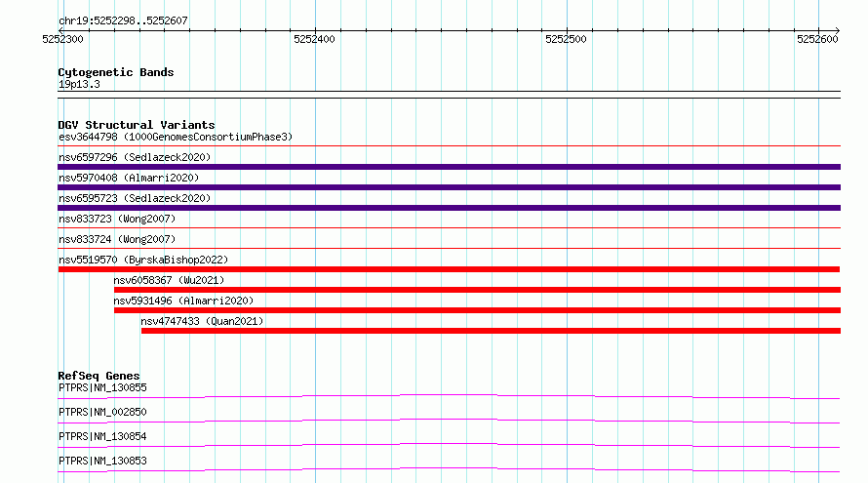Open variant nsv6597296 (Sedlazeck2020)
Viewport: 868px width, 483px height.
(135, 157)
